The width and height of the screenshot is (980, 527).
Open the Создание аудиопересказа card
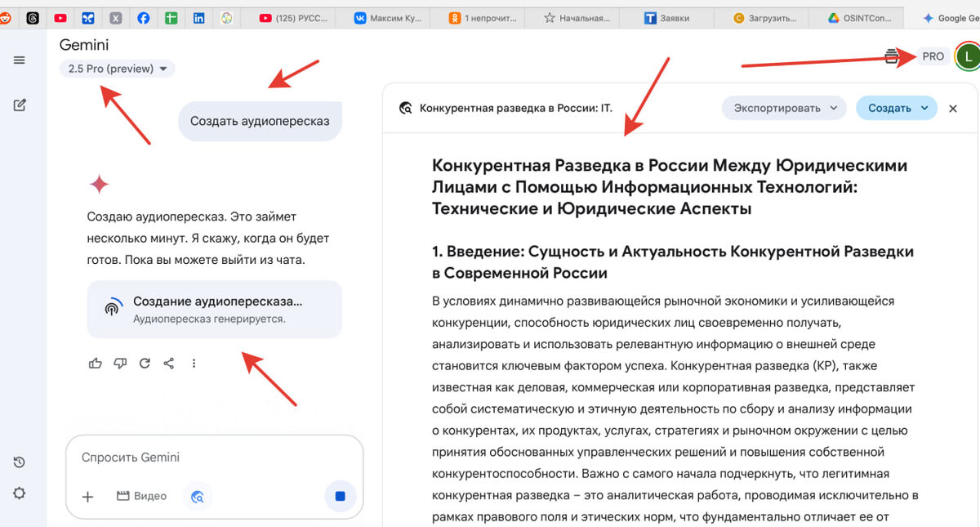coord(214,309)
